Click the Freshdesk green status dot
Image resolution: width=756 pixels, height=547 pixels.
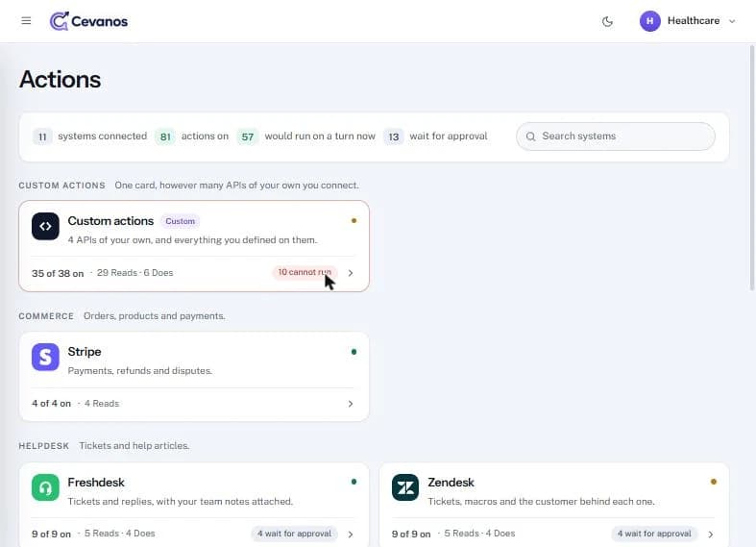point(354,482)
